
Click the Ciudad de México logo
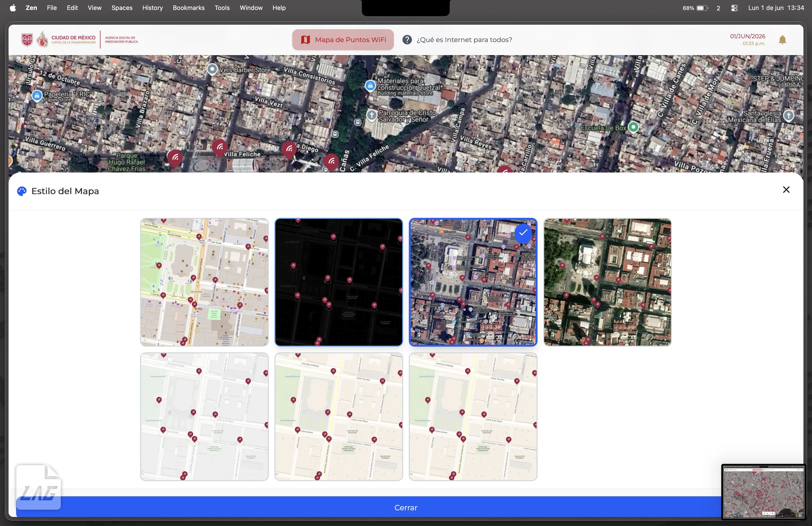tap(59, 40)
